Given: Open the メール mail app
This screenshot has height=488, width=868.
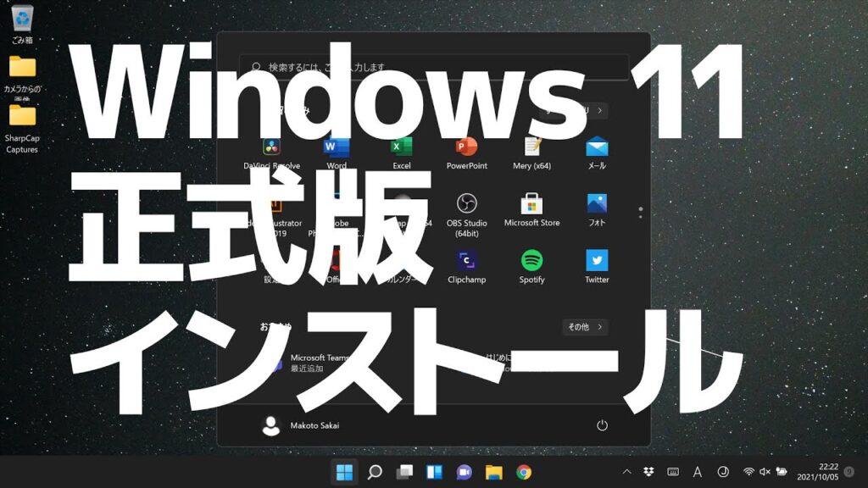Looking at the screenshot, I should pyautogui.click(x=597, y=153).
